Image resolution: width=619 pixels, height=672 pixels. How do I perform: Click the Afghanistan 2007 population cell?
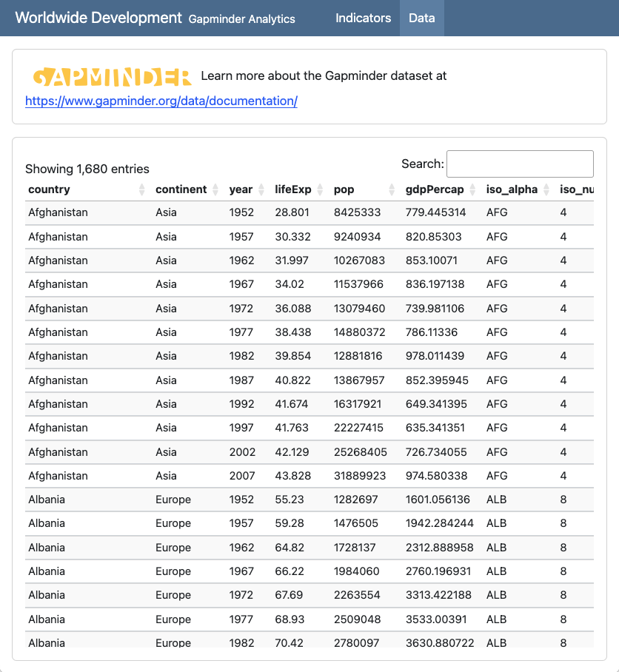pyautogui.click(x=360, y=476)
